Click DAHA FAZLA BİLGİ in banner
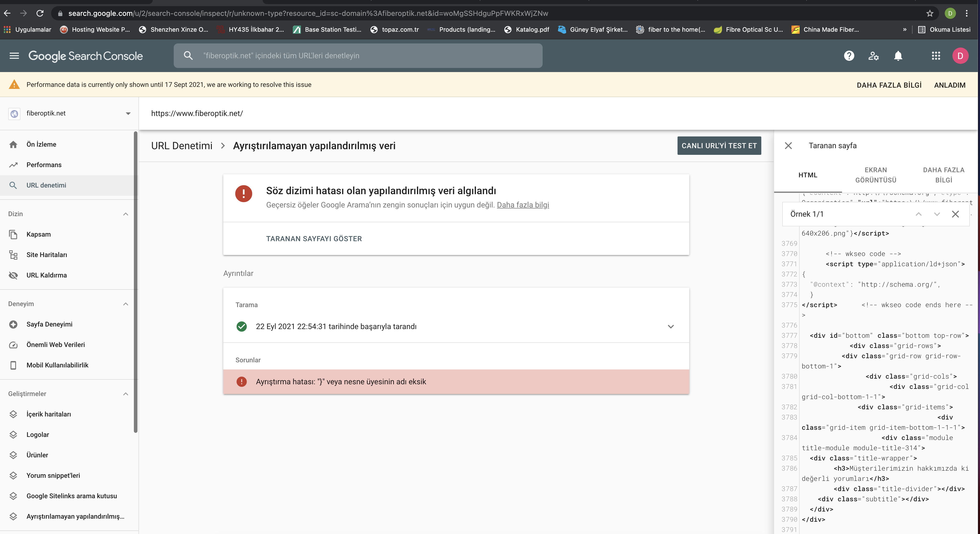Image resolution: width=980 pixels, height=534 pixels. click(x=889, y=85)
